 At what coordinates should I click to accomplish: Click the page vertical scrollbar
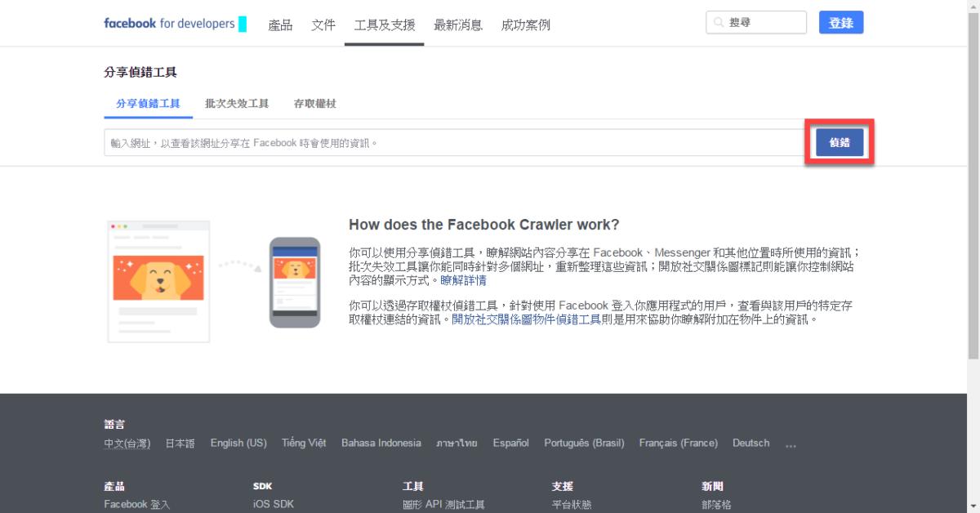(x=973, y=184)
